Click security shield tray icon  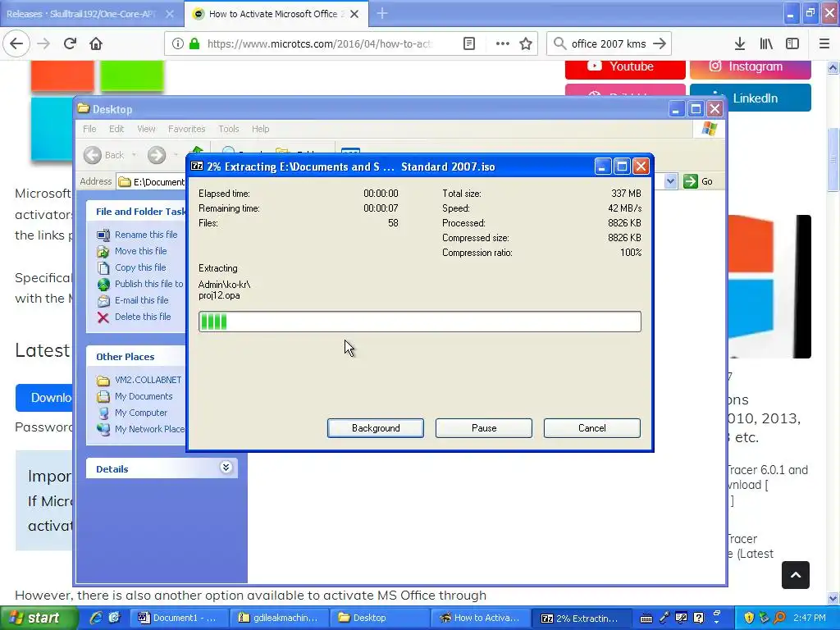[749, 618]
